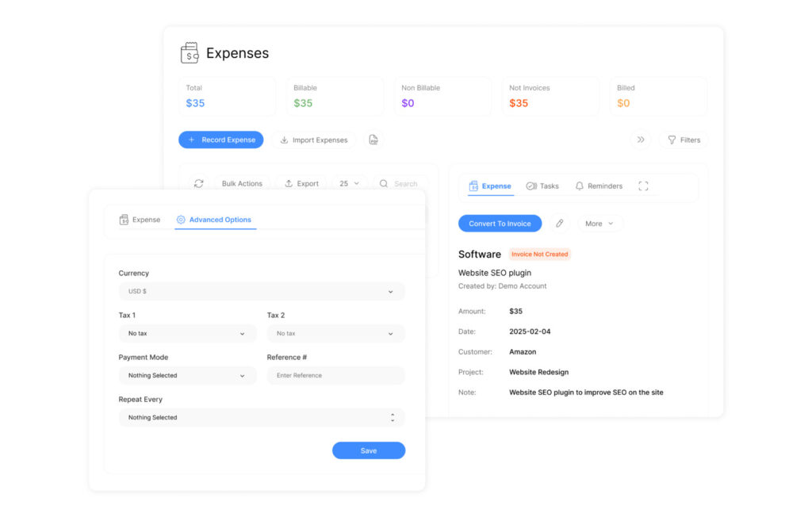Open the Tax 1 dropdown
The image size is (812, 517).
[187, 334]
